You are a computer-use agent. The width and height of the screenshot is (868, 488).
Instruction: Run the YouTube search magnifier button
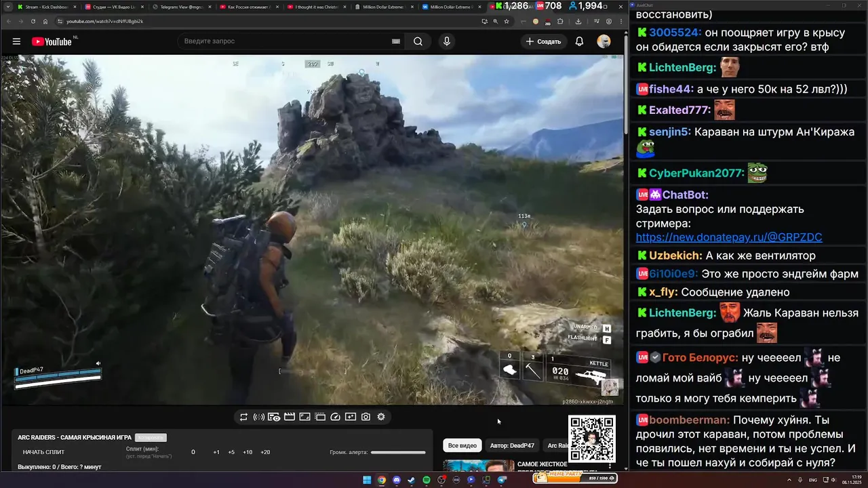click(x=418, y=41)
